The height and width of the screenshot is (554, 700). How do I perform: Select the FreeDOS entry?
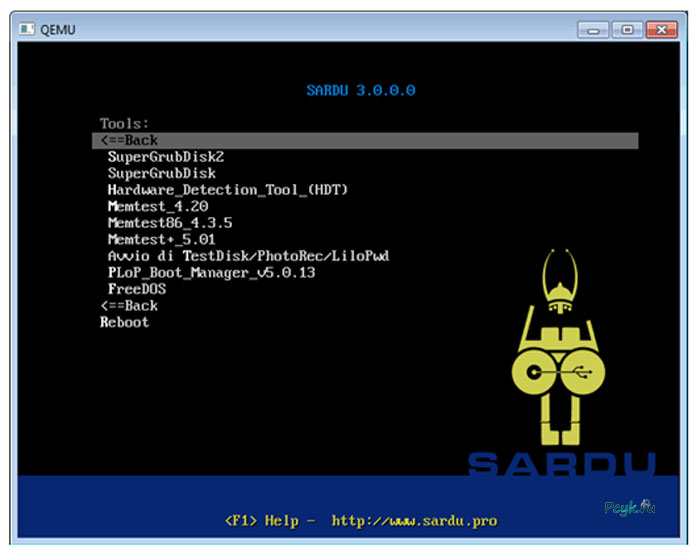pyautogui.click(x=137, y=289)
